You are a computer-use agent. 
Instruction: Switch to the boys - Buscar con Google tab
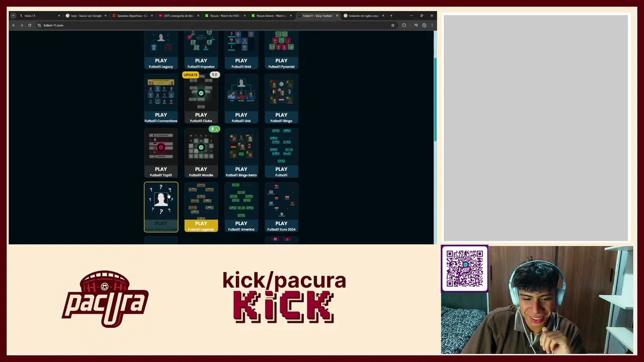point(86,16)
